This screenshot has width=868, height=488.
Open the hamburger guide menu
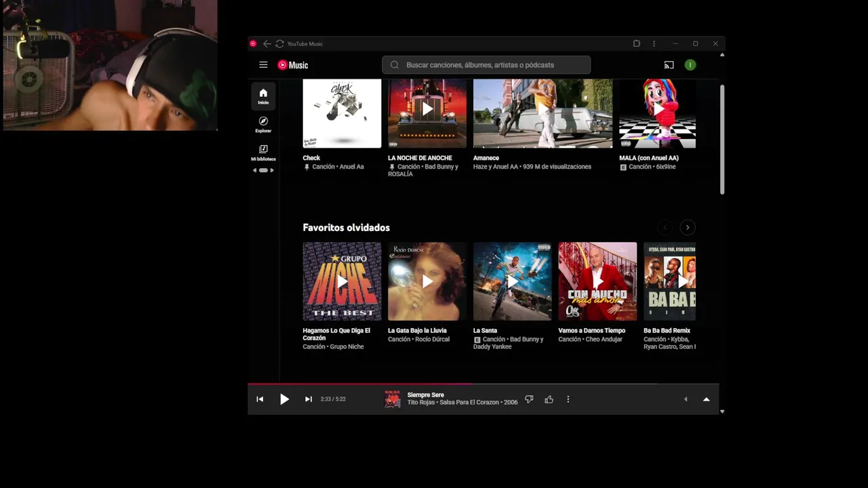(263, 65)
